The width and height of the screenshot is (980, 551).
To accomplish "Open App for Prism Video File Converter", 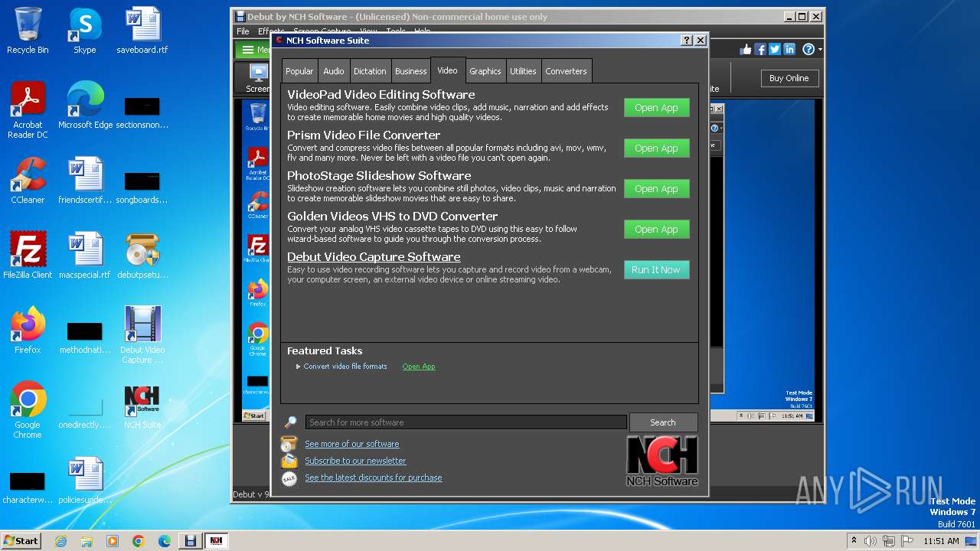I will click(x=656, y=148).
